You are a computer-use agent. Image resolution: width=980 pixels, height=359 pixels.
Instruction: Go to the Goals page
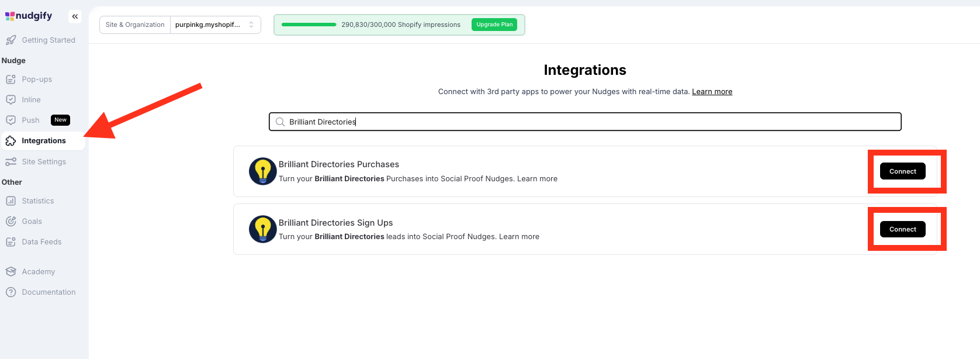click(32, 221)
